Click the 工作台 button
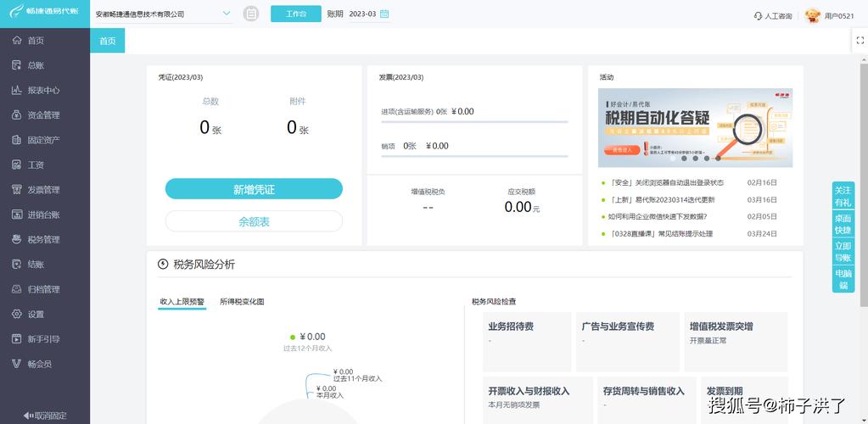The image size is (868, 424). click(295, 14)
